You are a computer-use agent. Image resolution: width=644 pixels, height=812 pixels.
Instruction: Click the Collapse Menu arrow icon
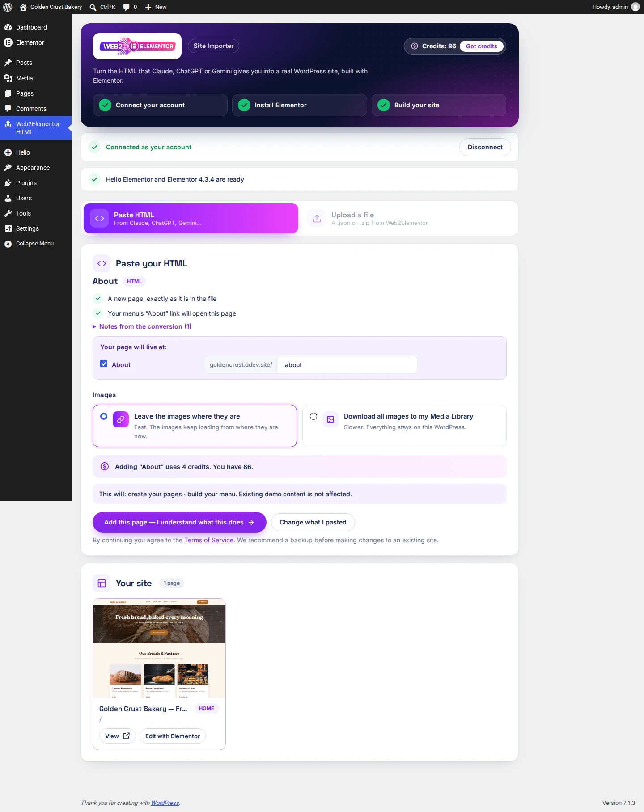(x=8, y=244)
